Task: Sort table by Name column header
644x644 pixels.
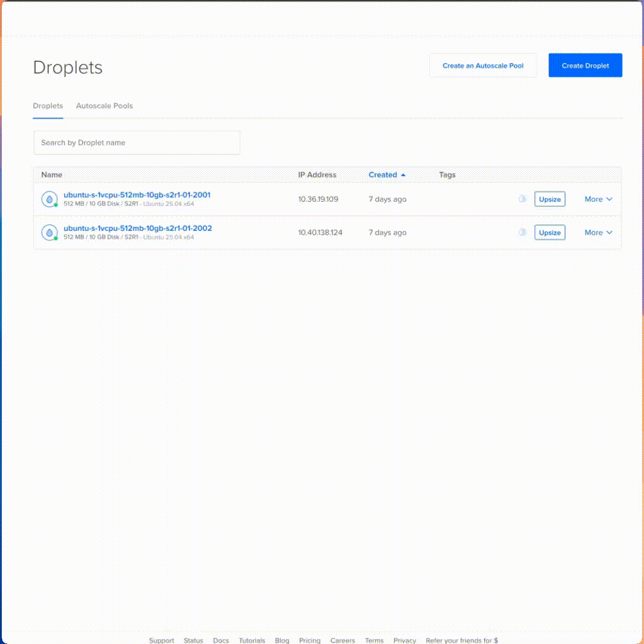Action: pos(52,175)
